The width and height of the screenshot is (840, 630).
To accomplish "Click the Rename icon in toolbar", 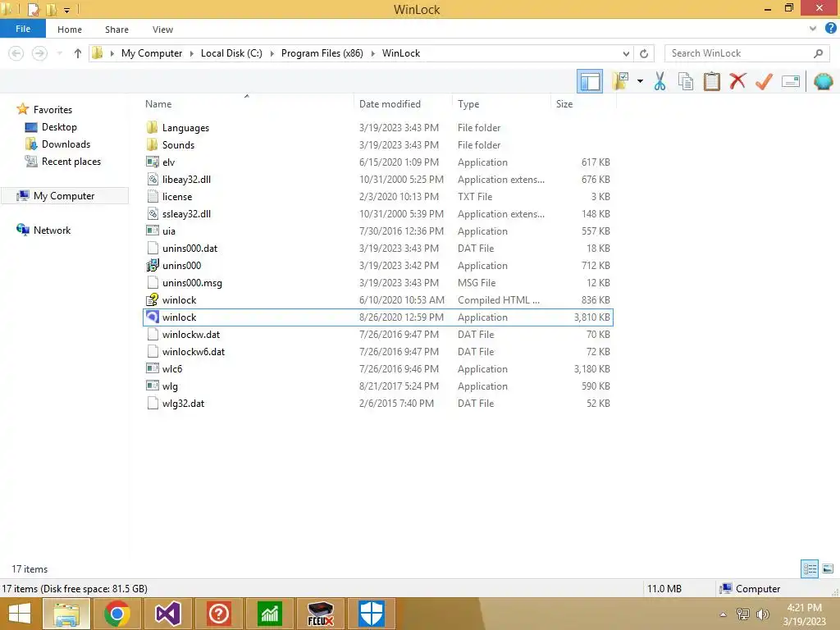I will [790, 81].
